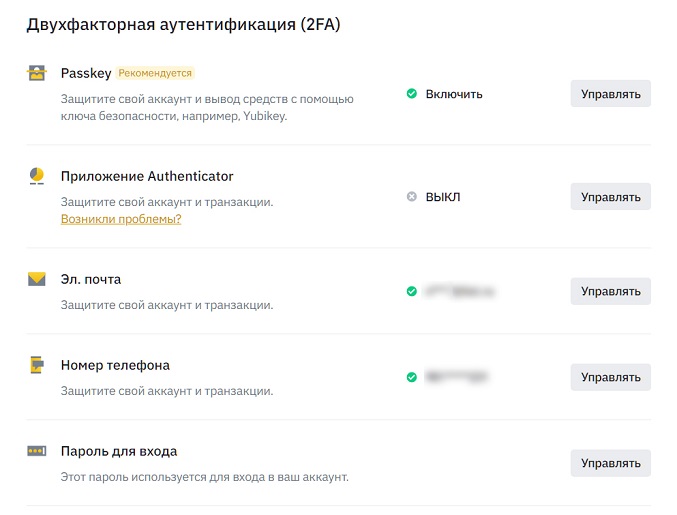The width and height of the screenshot is (677, 515).
Task: Click the Рекомендуется badge next to Passkey
Action: coord(155,73)
